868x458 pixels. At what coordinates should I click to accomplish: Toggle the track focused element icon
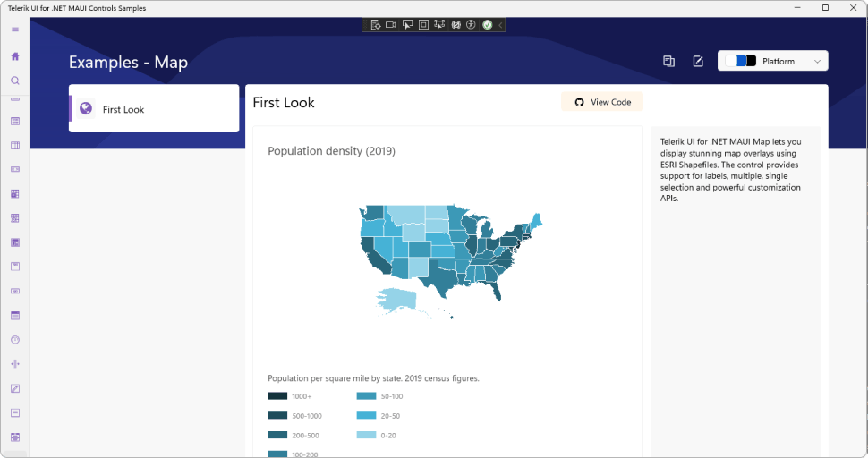pos(439,25)
